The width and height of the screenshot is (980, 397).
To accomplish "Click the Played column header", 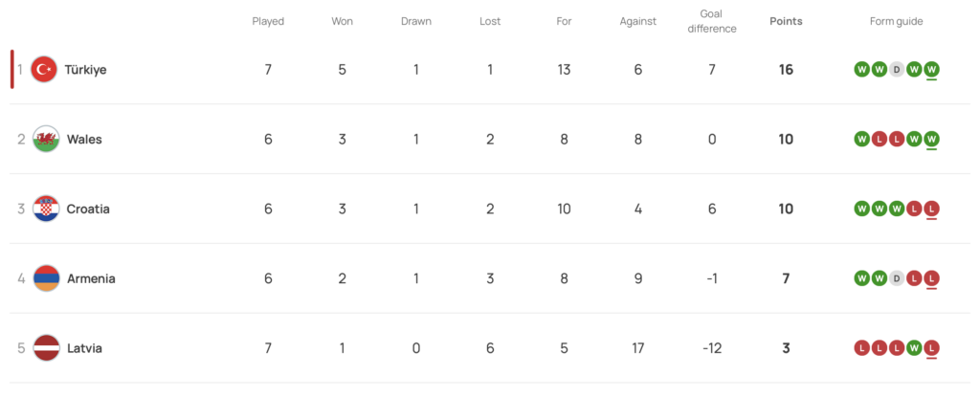I will tap(268, 21).
